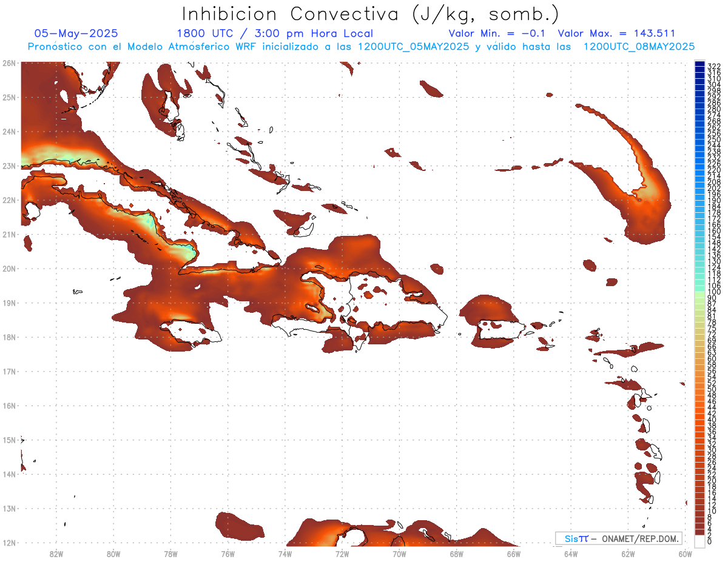The width and height of the screenshot is (728, 562).
Task: Click the '78W' longitude label
Action: pos(170,554)
